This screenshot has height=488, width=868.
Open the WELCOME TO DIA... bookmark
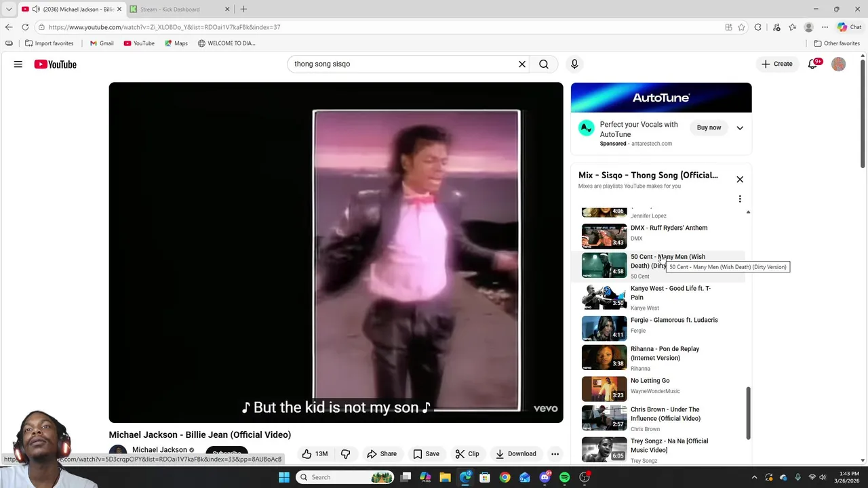226,43
